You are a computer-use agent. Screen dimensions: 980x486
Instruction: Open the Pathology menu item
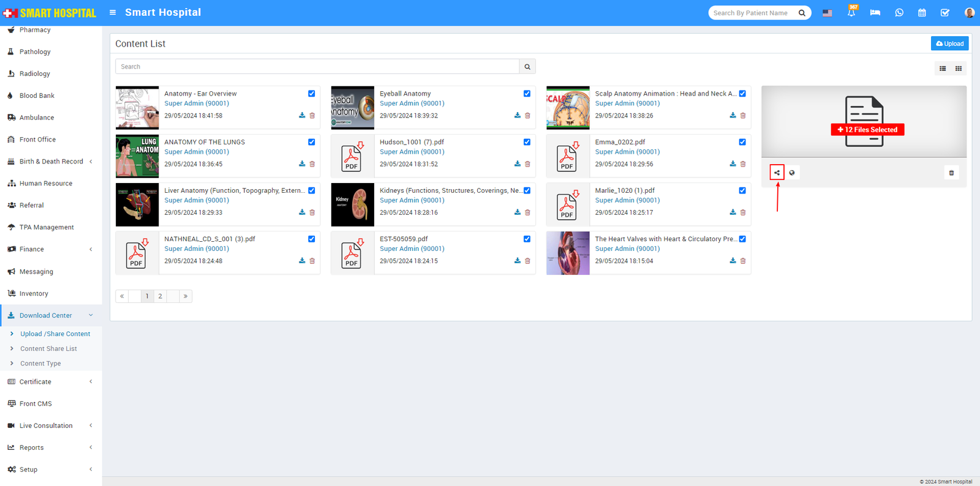click(x=35, y=52)
